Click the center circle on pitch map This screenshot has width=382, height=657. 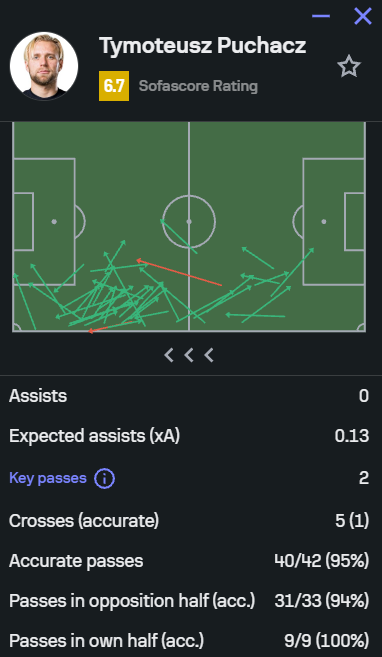click(x=189, y=222)
